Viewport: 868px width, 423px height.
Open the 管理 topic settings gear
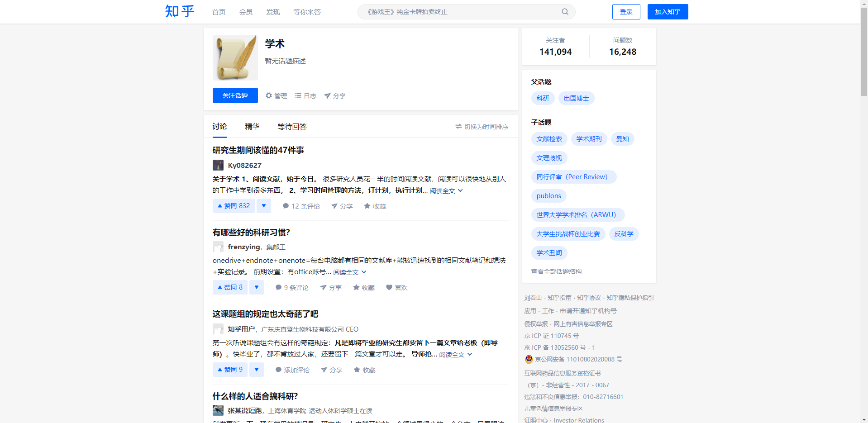pos(276,95)
